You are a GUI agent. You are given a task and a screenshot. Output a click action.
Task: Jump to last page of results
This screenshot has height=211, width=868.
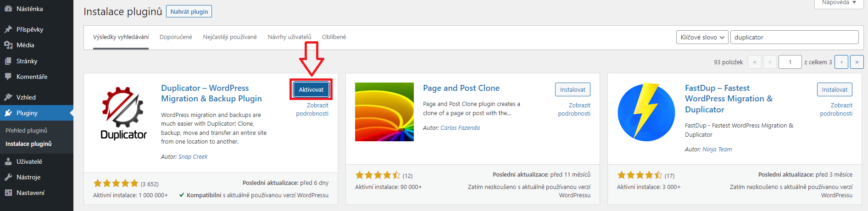[x=857, y=62]
